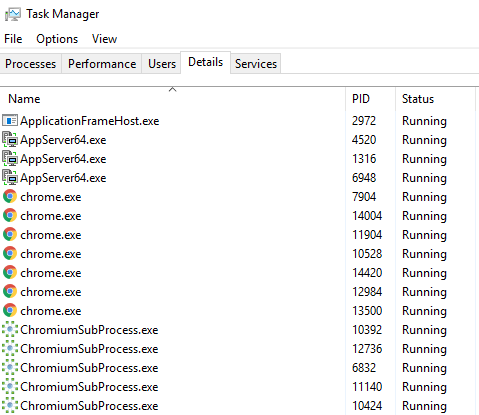
Task: Switch to the Performance tab
Action: click(x=102, y=64)
